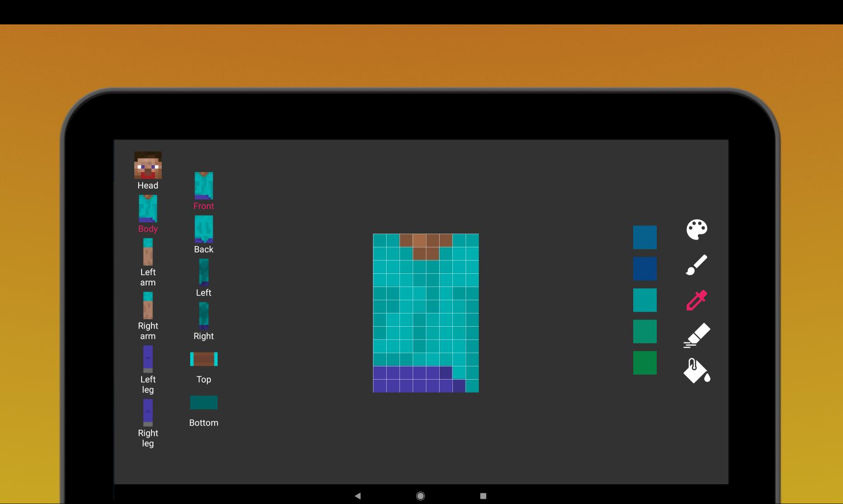Image resolution: width=843 pixels, height=504 pixels.
Task: Pick the Left leg part
Action: click(x=148, y=359)
